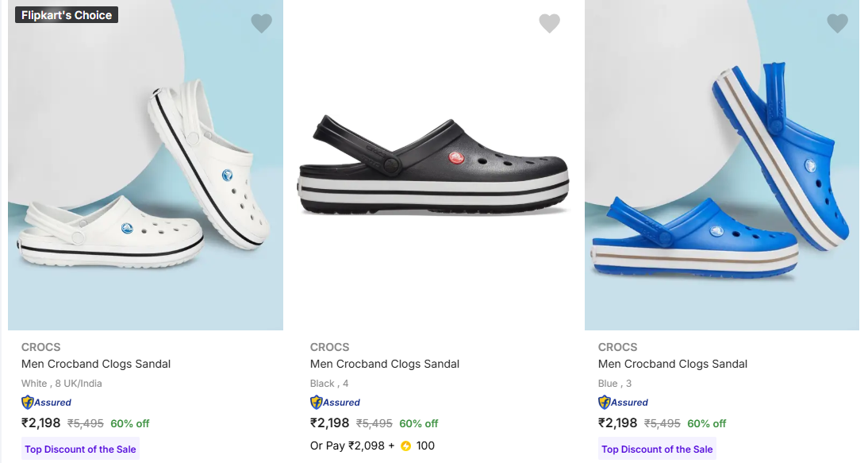Click CROCS brand name above blue clogs listing
Screen dimensions: 868x463
point(618,347)
